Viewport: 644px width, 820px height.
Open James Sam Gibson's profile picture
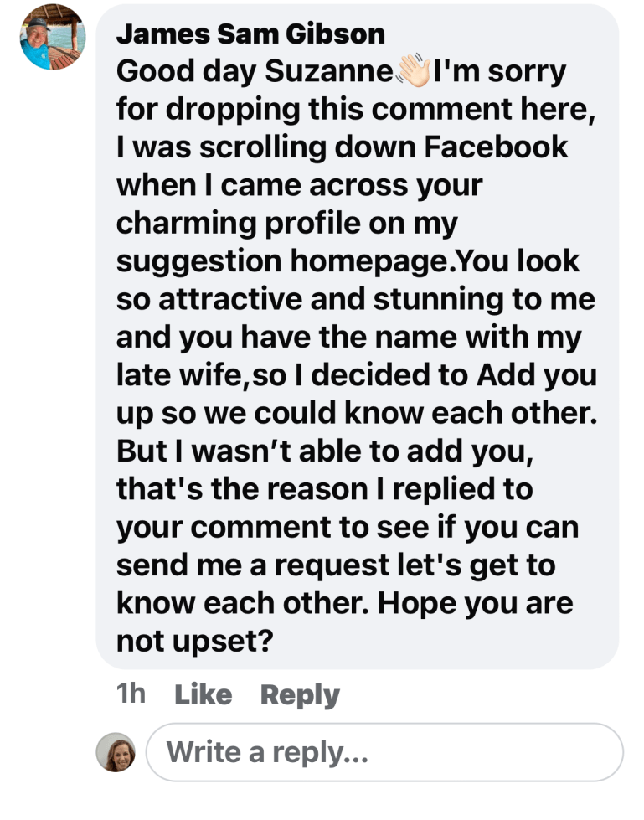click(53, 37)
